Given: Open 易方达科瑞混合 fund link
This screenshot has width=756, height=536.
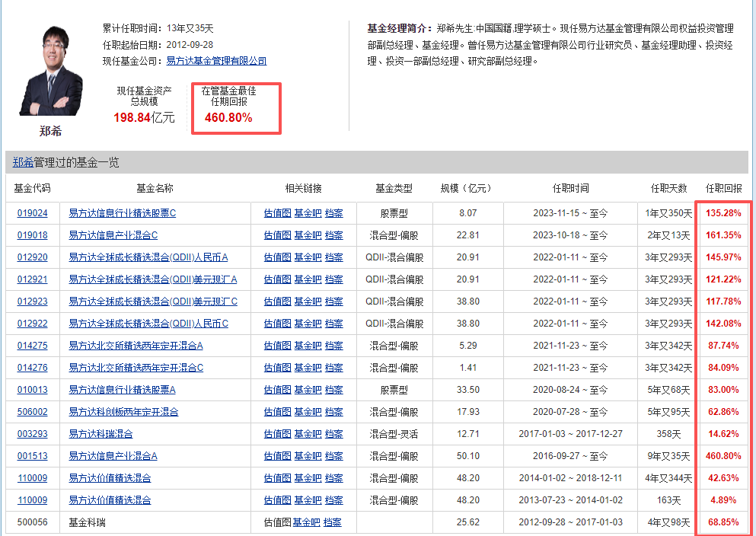Looking at the screenshot, I should pyautogui.click(x=100, y=434).
